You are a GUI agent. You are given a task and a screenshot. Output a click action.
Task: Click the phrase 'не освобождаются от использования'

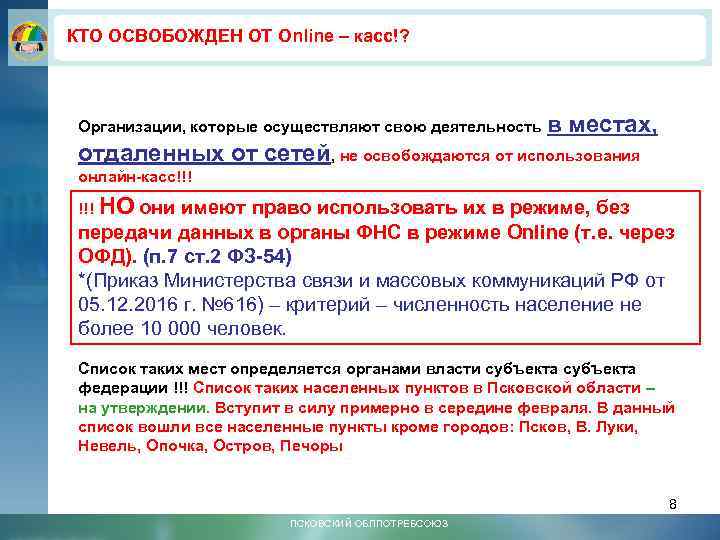[x=490, y=156]
